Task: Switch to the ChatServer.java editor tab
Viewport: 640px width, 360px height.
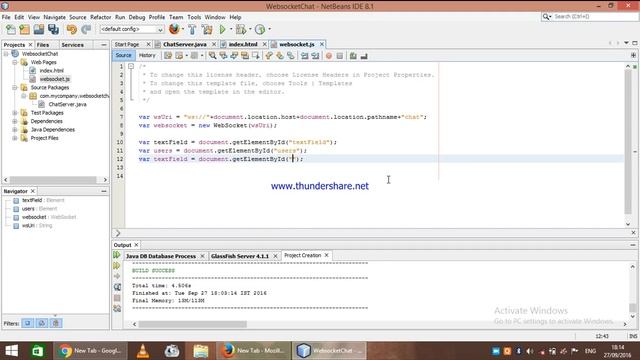Action: pos(184,44)
